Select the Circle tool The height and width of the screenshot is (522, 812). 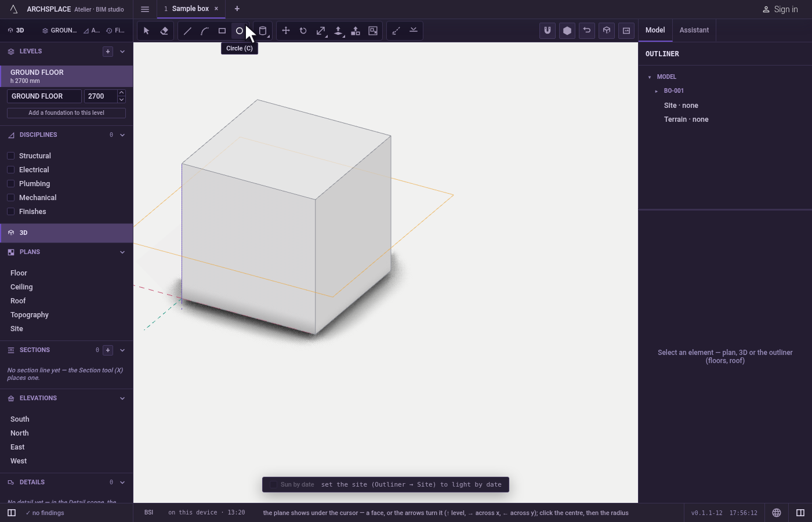pyautogui.click(x=240, y=31)
